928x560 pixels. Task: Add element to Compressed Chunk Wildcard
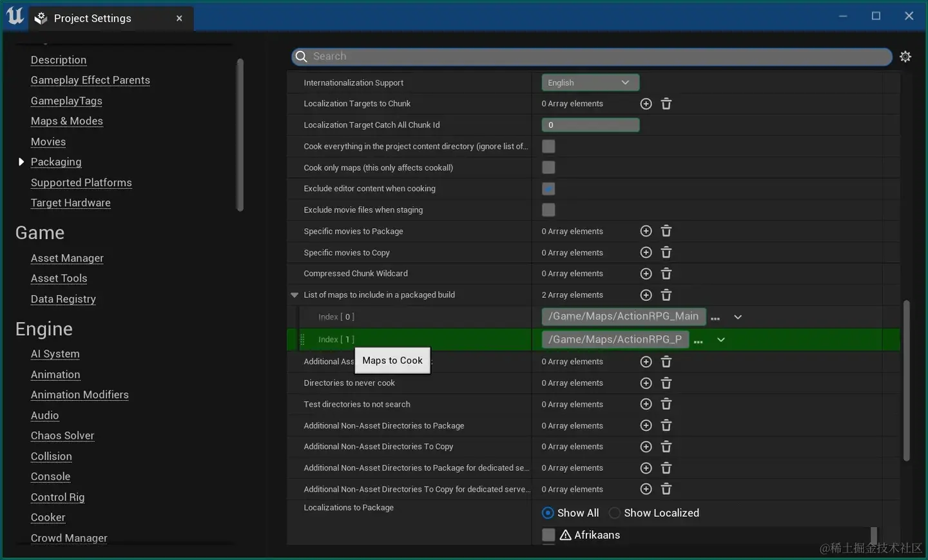pyautogui.click(x=646, y=274)
